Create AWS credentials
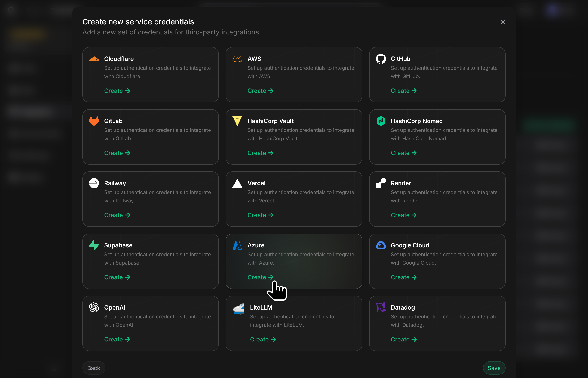This screenshot has height=378, width=588. [260, 91]
